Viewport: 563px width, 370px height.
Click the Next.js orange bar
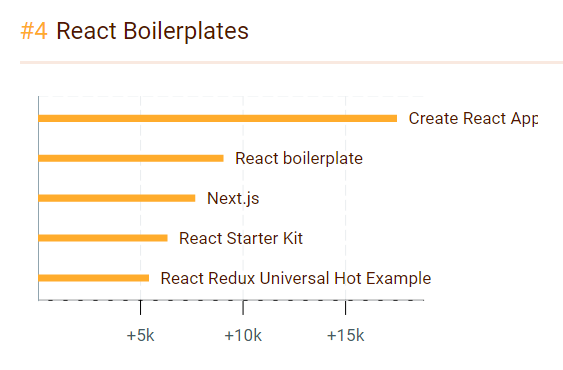117,198
